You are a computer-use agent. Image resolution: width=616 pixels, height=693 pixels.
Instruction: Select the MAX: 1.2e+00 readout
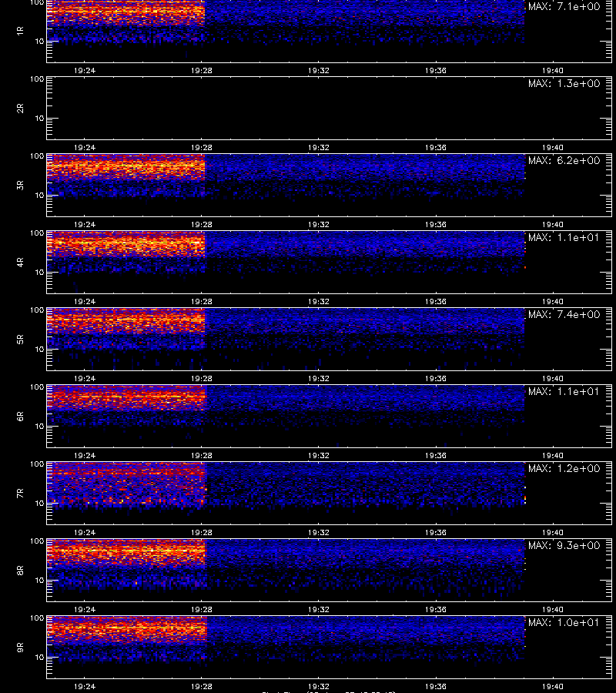(564, 468)
